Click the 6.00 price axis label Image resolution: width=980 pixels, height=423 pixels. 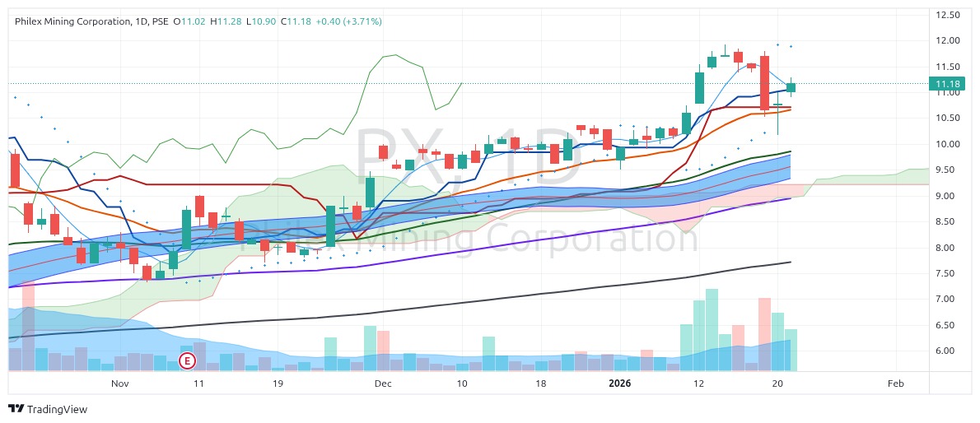pyautogui.click(x=950, y=351)
